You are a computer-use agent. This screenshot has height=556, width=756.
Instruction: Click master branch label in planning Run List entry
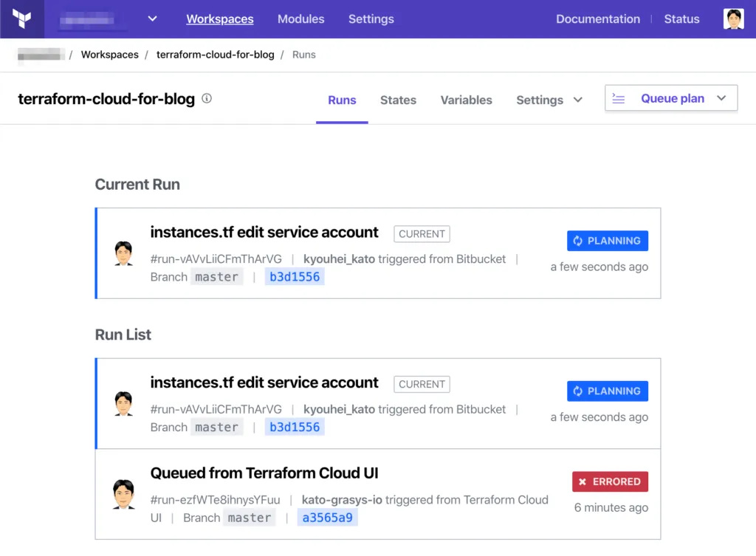tap(216, 428)
